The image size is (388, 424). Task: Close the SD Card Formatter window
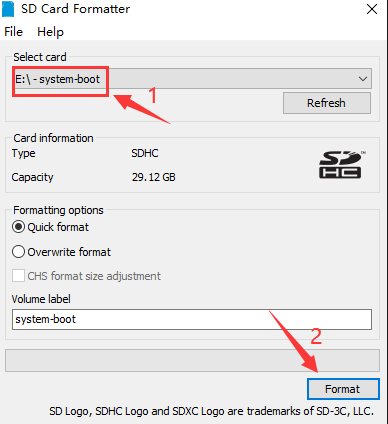coord(372,9)
